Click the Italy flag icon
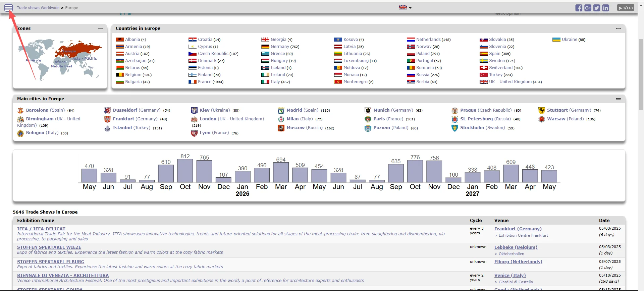Image resolution: width=644 pixels, height=291 pixels. point(265,82)
